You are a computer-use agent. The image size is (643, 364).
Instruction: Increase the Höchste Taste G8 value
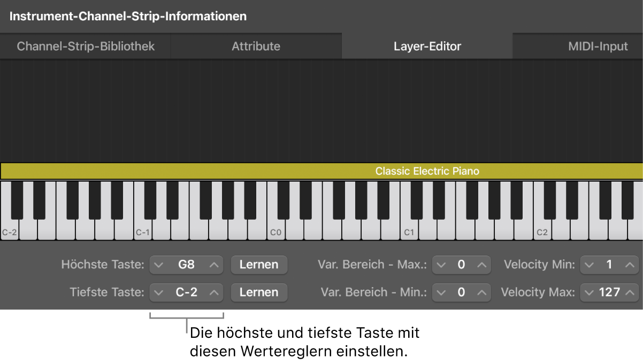(213, 264)
